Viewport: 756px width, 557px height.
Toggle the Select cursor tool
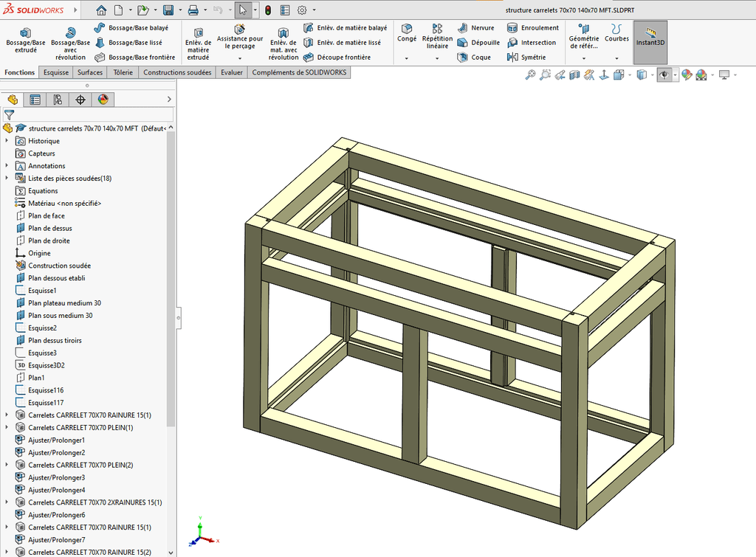243,10
